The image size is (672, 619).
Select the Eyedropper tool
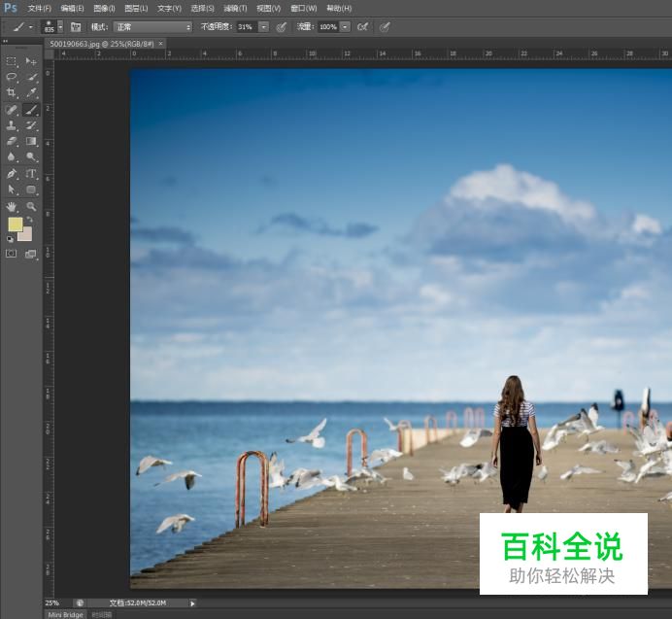[x=31, y=92]
